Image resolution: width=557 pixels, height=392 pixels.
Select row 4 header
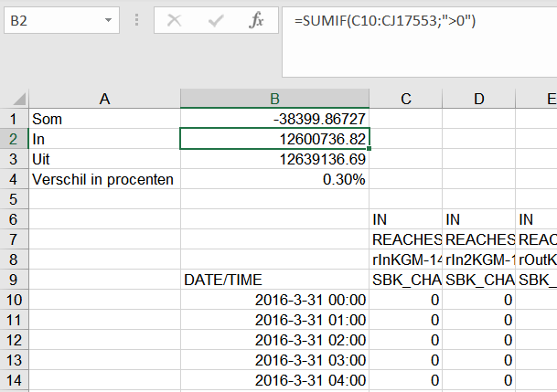point(14,179)
